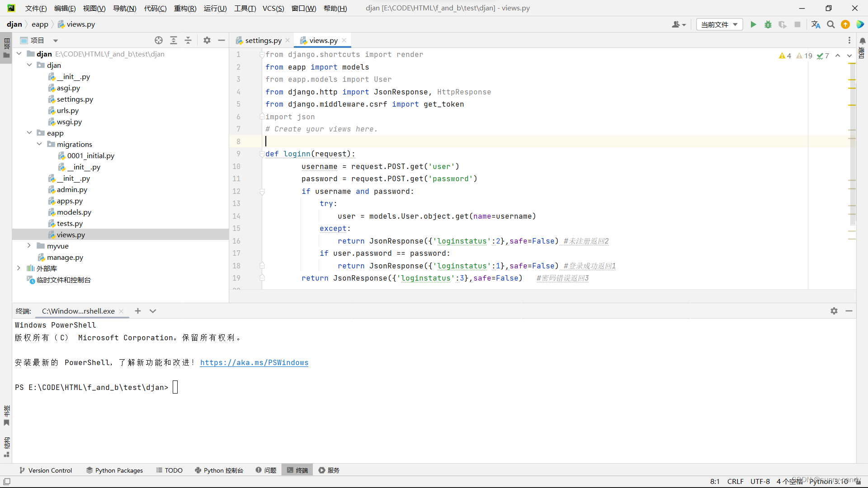
Task: Add a new terminal session tab
Action: tap(138, 311)
